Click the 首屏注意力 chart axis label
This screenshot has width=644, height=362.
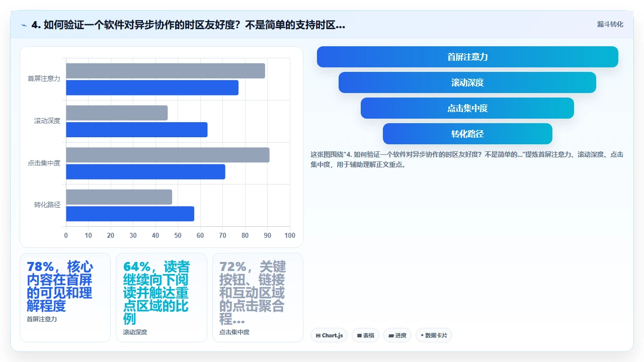[44, 79]
